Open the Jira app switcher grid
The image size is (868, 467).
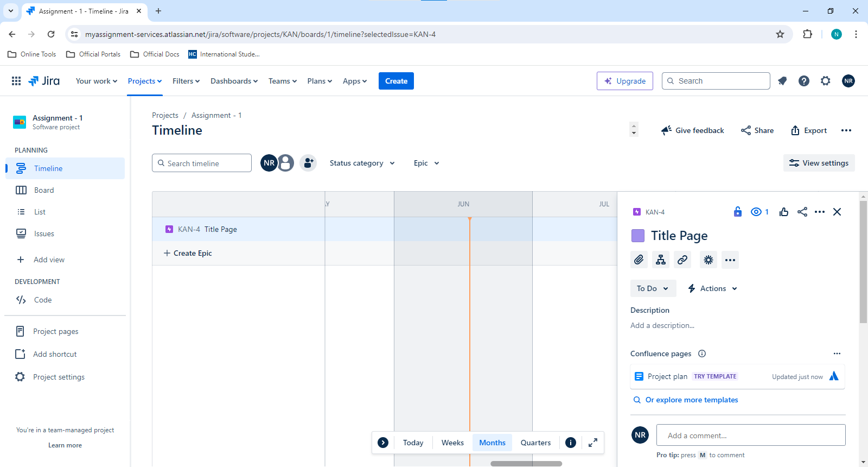[16, 81]
